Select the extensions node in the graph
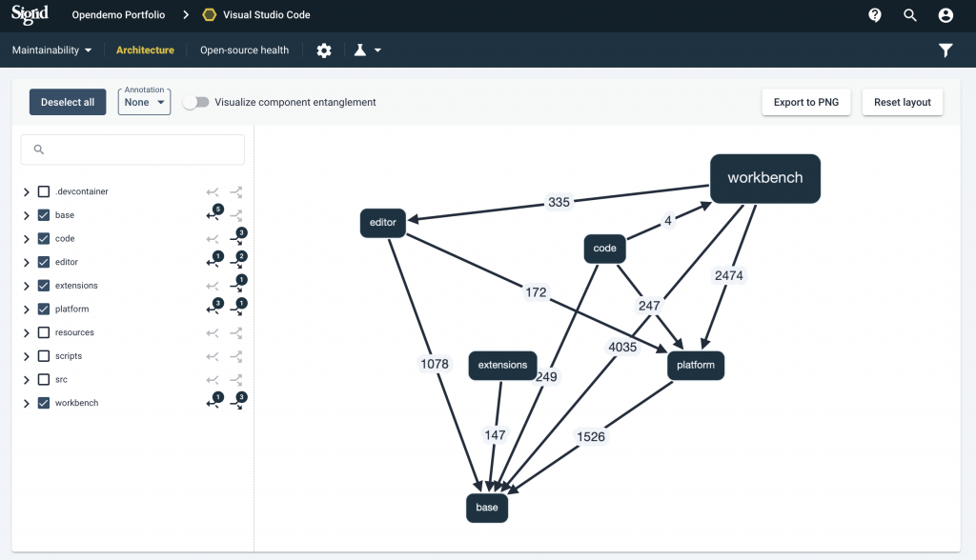Screen dimensions: 976x560 (502, 366)
